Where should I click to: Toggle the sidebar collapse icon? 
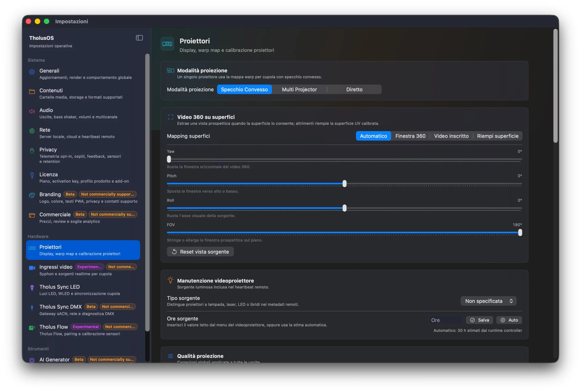[x=139, y=38]
